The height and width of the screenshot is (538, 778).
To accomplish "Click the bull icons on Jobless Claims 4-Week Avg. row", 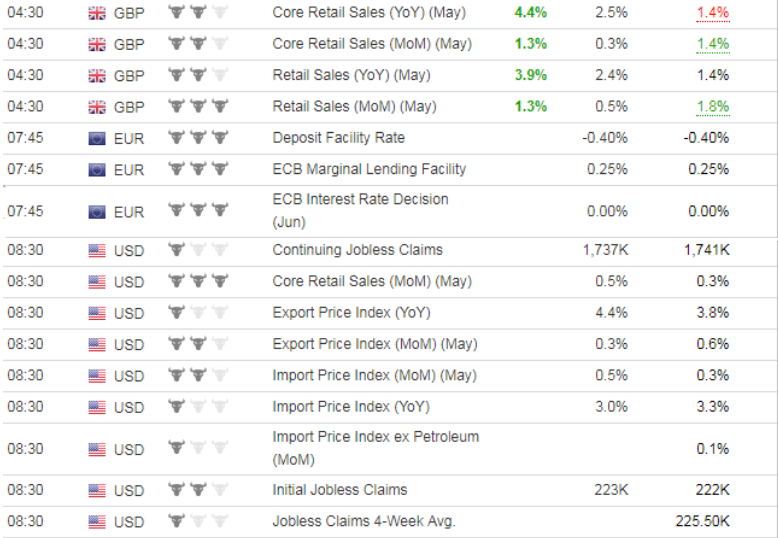I will tap(198, 521).
